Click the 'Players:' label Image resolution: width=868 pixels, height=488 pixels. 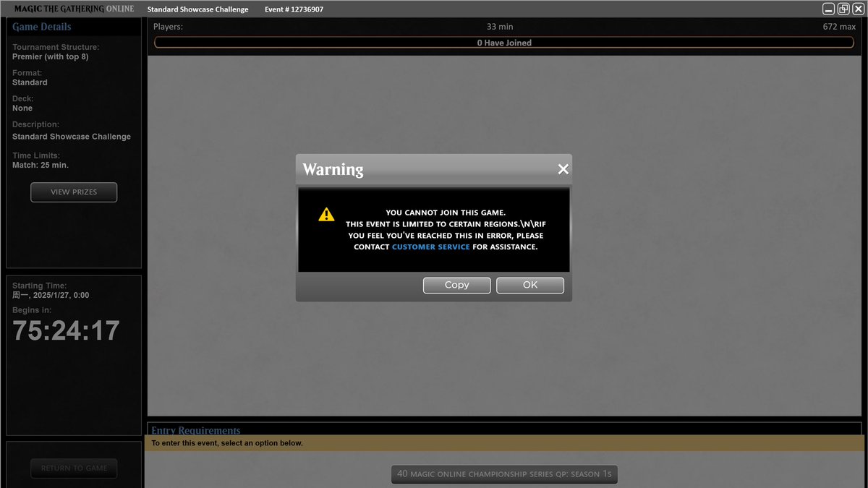(168, 27)
